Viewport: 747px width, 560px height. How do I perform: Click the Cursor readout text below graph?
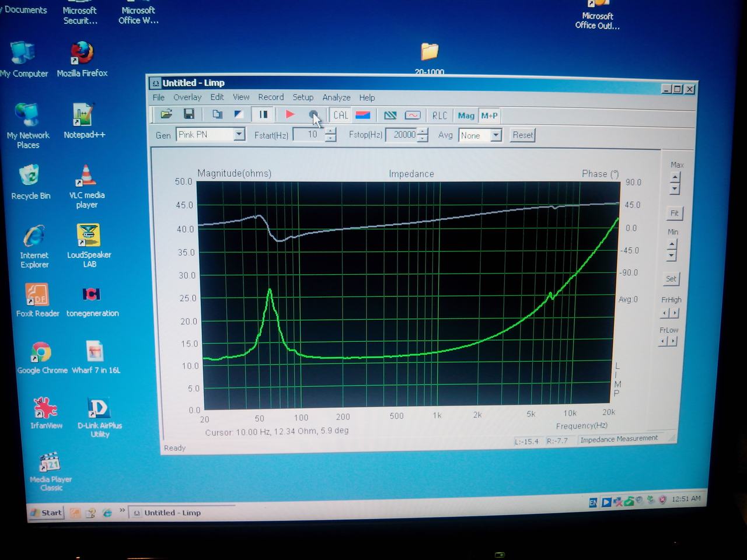click(277, 432)
